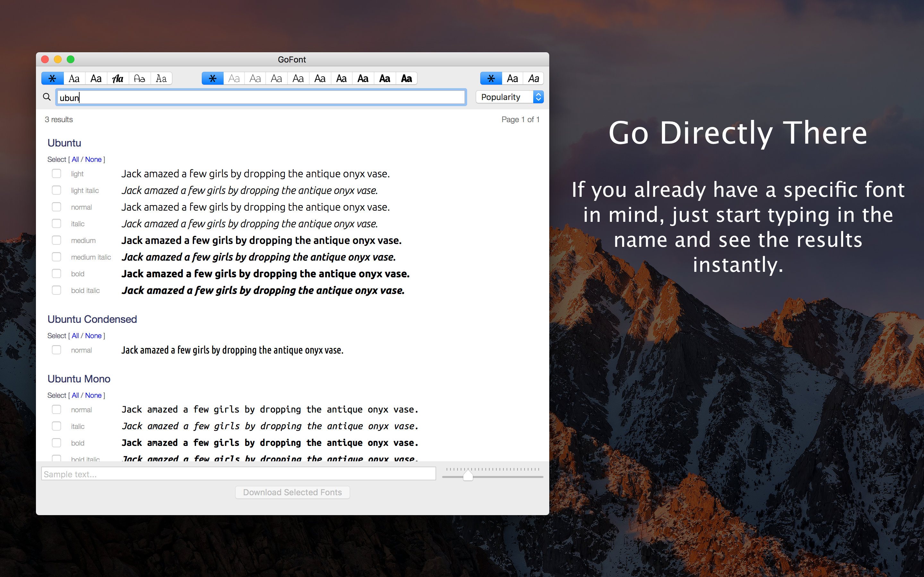The height and width of the screenshot is (577, 924).
Task: Click Select All for Ubuntu
Action: coord(75,160)
